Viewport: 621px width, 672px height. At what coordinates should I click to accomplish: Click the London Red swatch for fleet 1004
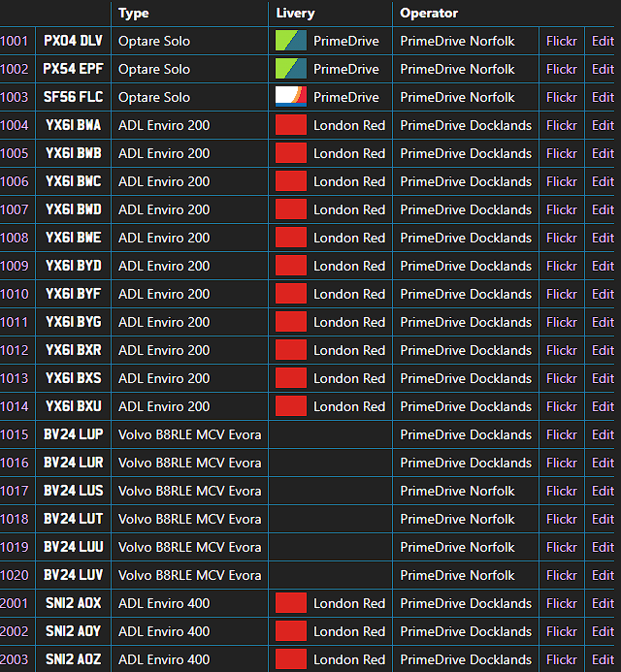pos(291,125)
